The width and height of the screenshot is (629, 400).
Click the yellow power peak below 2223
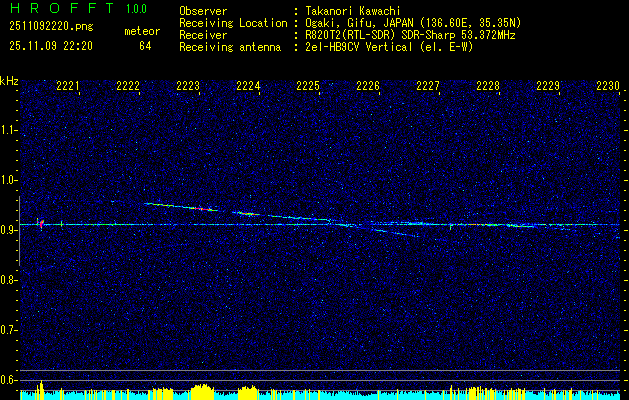click(x=200, y=390)
